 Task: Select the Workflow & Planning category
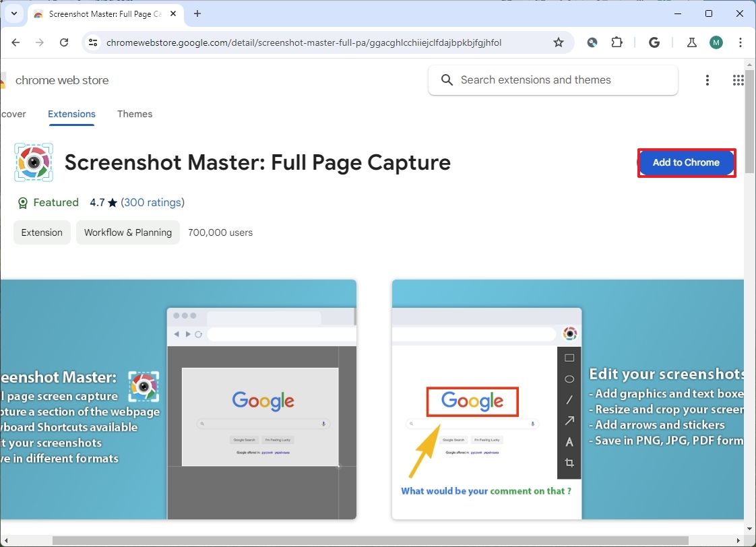[127, 232]
